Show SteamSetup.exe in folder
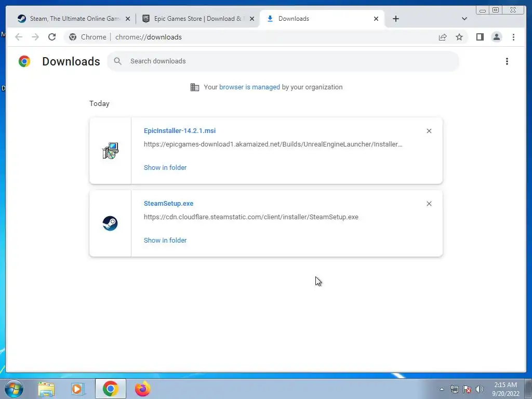532x399 pixels. 165,240
